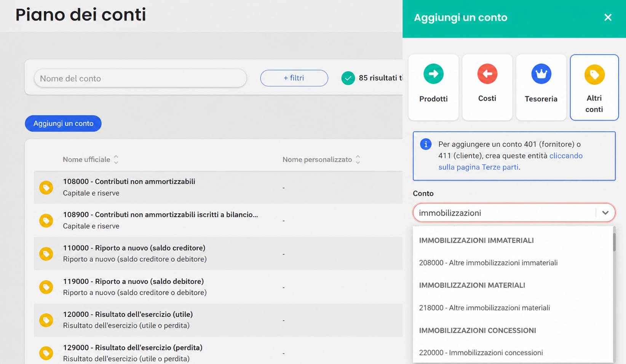Click the IMMOBILIZZAZIONI MATERIALI group heading
This screenshot has width=626, height=364.
coord(472,285)
